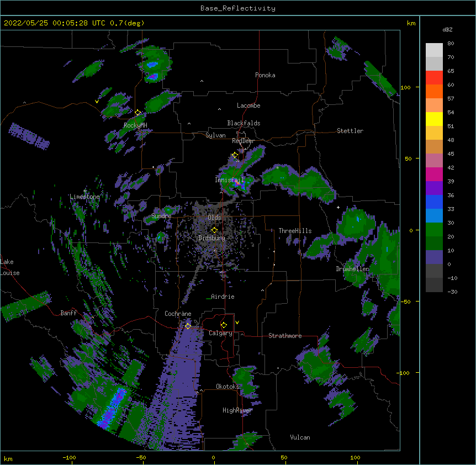Viewport: 476px width, 465px height.
Task: Click the -100 tick on the right axis
Action: click(404, 373)
